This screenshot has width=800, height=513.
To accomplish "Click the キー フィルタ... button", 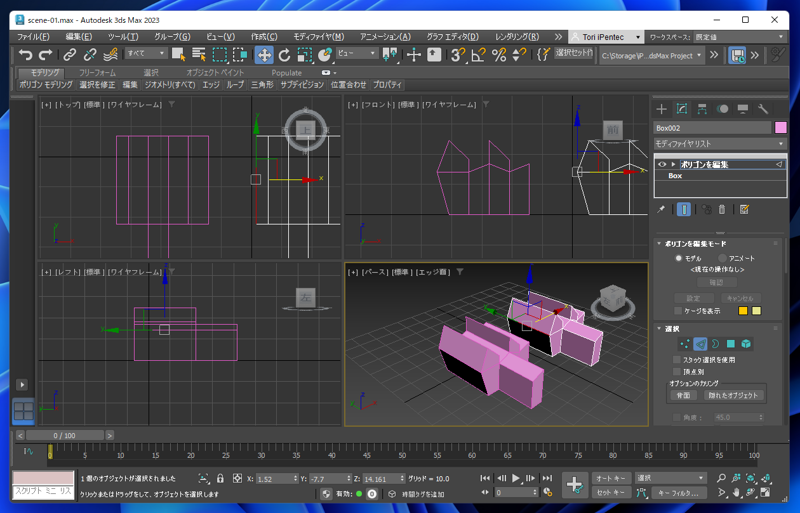I will pos(678,493).
